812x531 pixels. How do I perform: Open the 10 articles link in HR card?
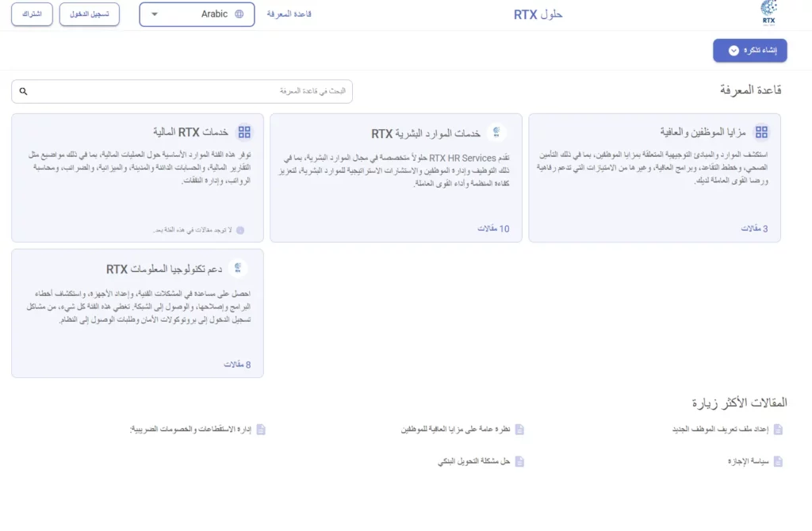tap(493, 228)
